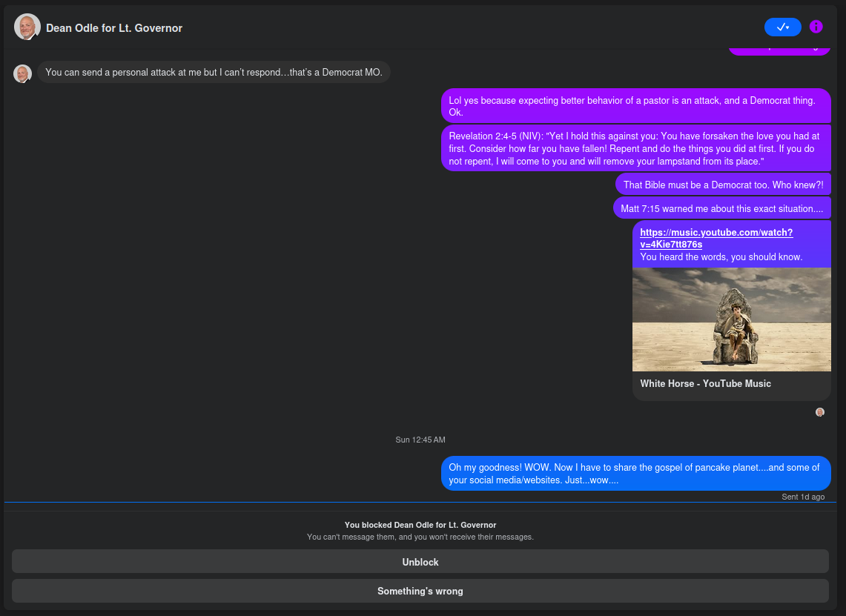This screenshot has height=616, width=846.
Task: Select the blue 'Oh my goodness! WOW' message
Action: tap(635, 474)
